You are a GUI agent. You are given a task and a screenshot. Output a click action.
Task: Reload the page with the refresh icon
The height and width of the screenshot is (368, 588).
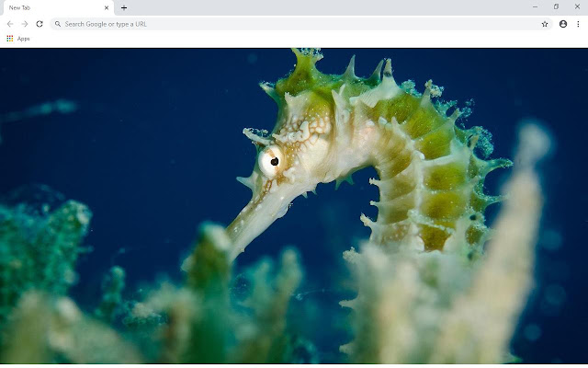40,24
